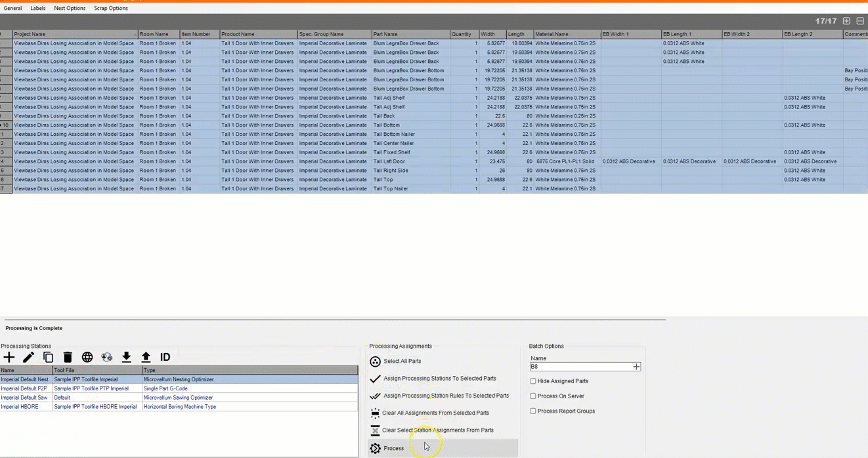Click the pencil edit station icon

[28, 357]
